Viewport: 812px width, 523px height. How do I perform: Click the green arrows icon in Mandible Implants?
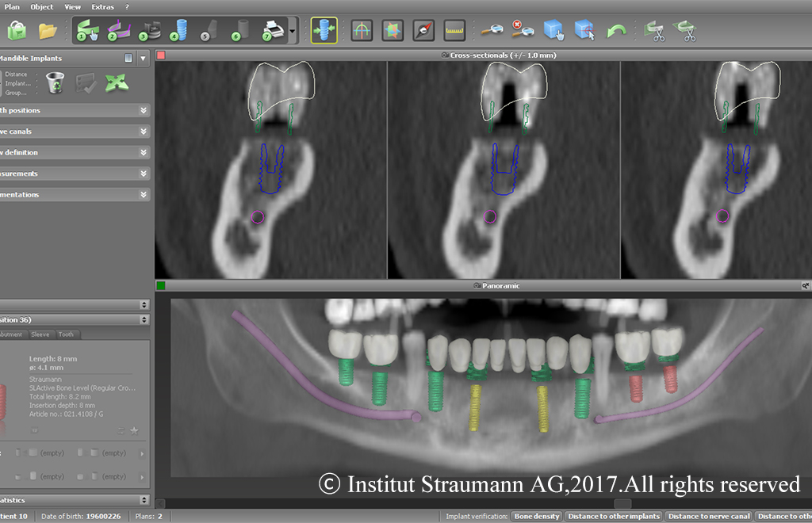pyautogui.click(x=117, y=82)
